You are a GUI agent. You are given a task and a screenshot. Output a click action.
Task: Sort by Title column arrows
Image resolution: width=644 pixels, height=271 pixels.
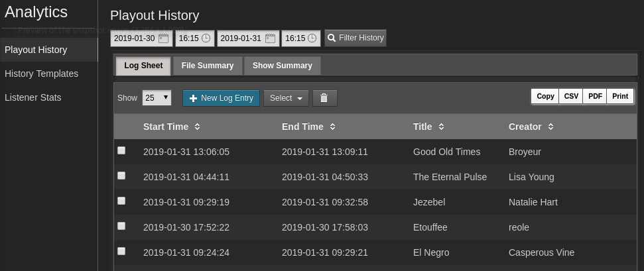pos(441,127)
